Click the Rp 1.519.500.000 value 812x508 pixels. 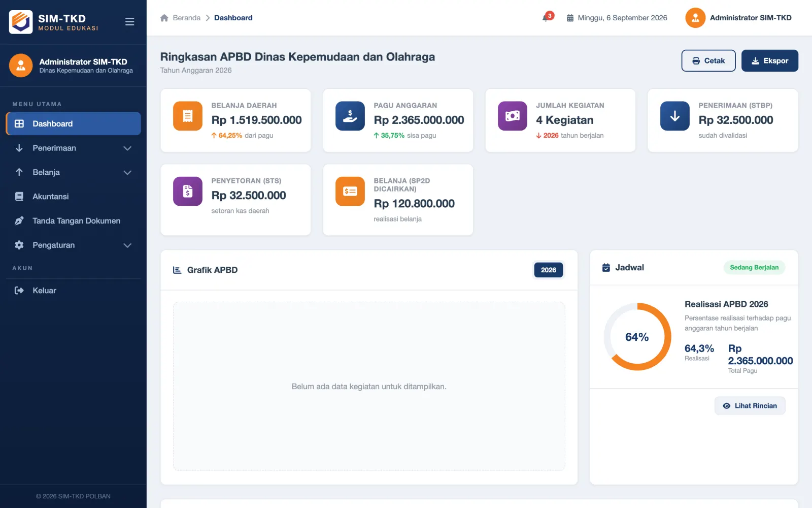coord(256,120)
